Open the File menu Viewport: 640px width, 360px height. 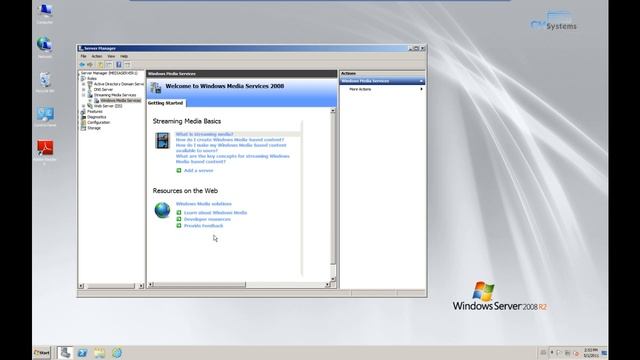tap(83, 56)
